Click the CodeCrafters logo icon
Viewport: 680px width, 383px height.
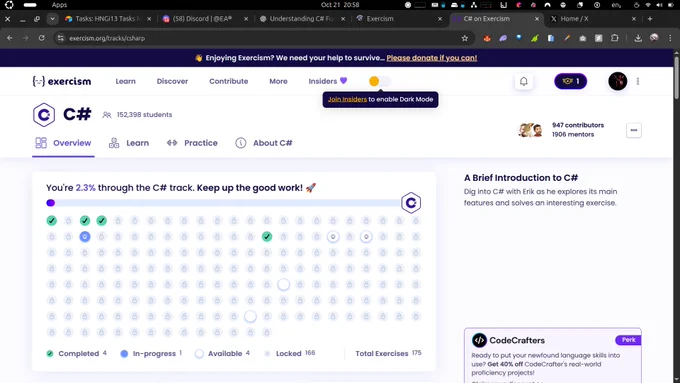coord(479,340)
